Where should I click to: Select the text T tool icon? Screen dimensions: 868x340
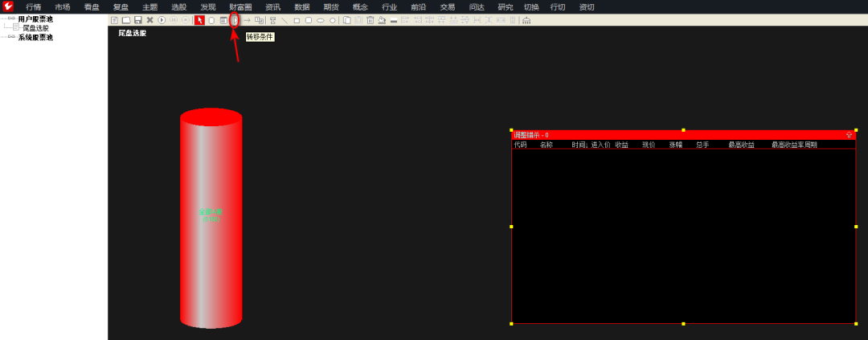point(273,20)
